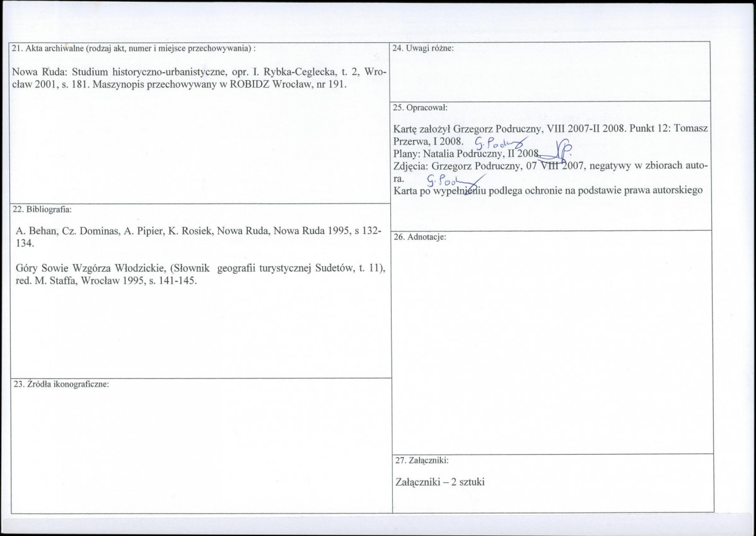Click the '27. Załączniki:' heading
The height and width of the screenshot is (536, 756).
[x=422, y=460]
